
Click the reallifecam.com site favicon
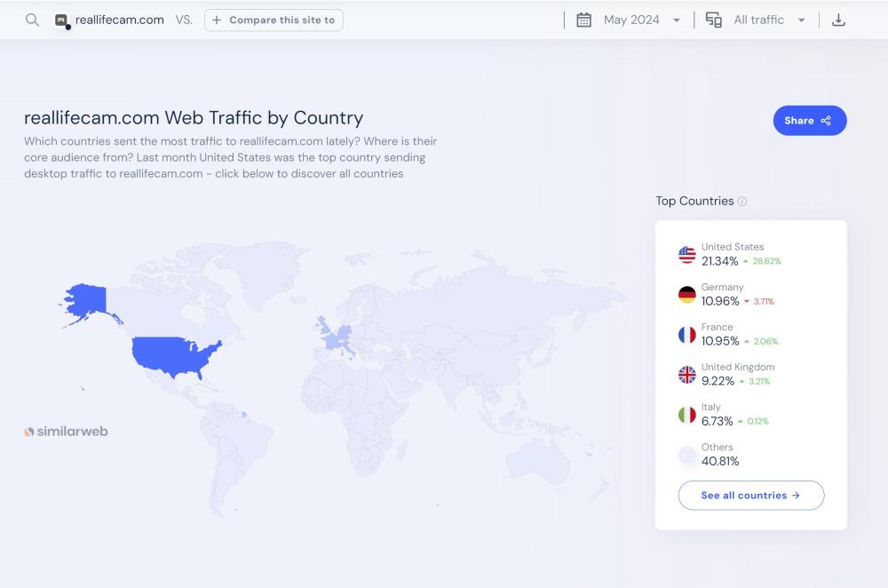[61, 20]
